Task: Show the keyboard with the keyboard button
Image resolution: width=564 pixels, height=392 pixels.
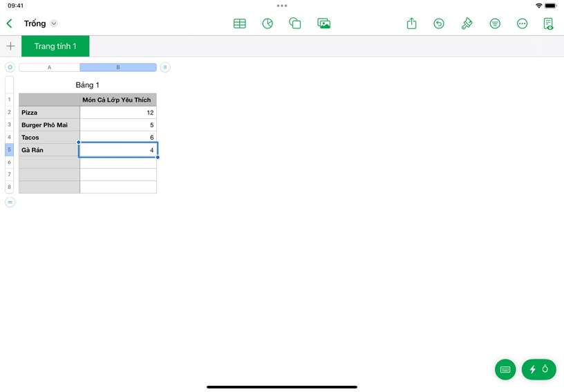Action: (x=505, y=370)
